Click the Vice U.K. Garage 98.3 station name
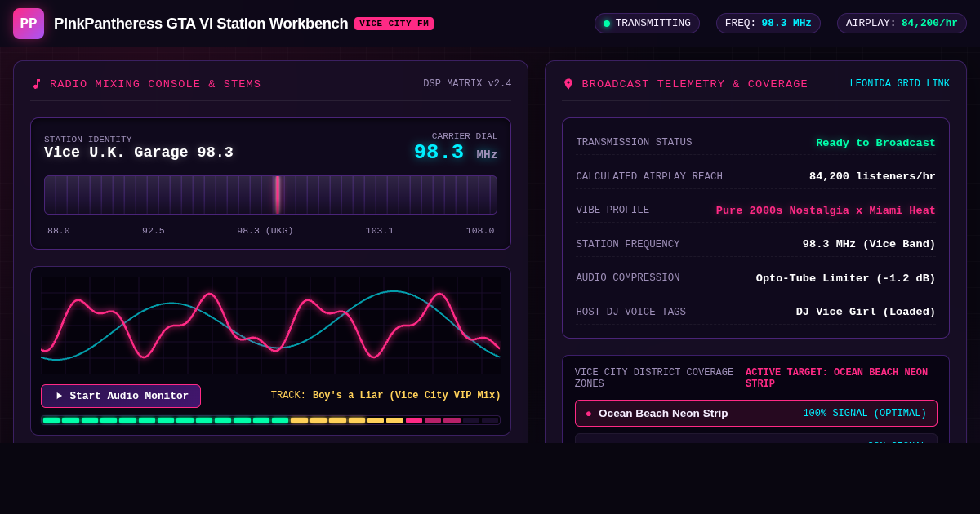The width and height of the screenshot is (980, 514). [x=139, y=153]
